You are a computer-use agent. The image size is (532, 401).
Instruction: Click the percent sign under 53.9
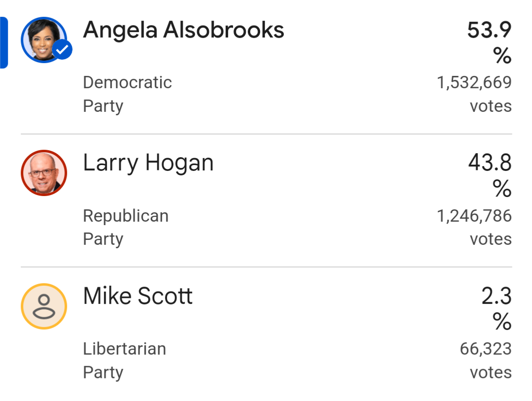[502, 55]
